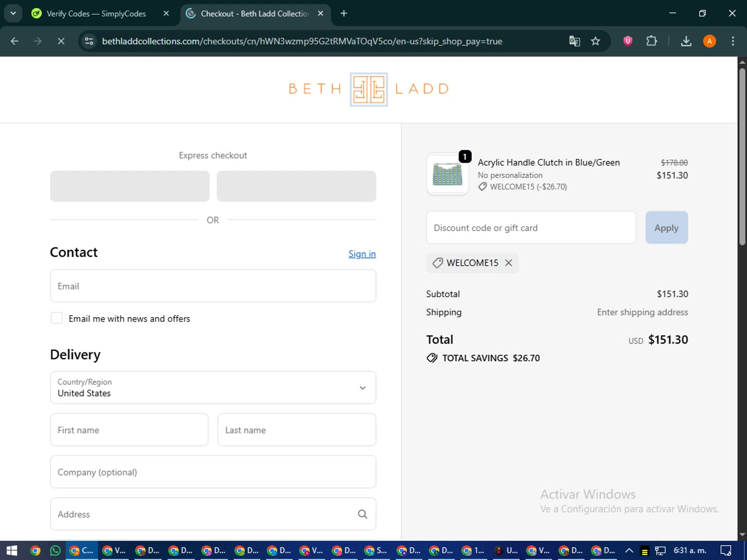Click the WELCOME15 (-$26.70) line text
The image size is (747, 560).
528,187
